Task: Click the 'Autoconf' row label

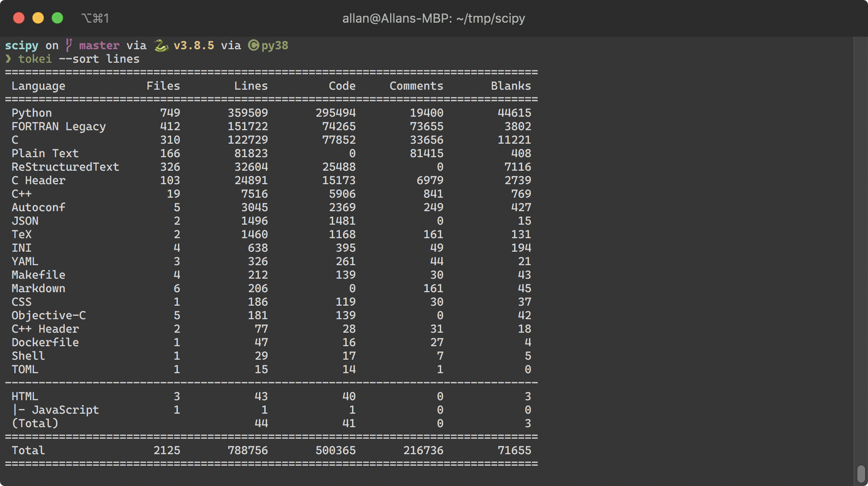Action: pos(39,207)
